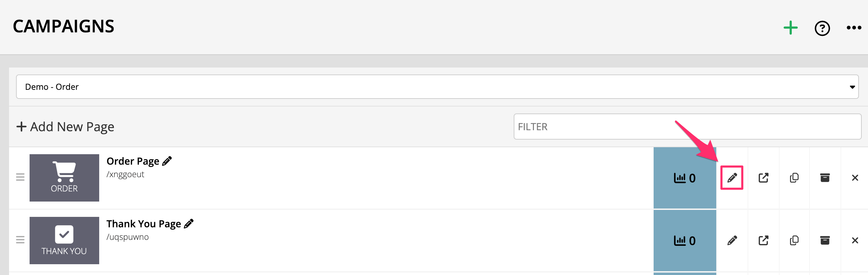Click Add New Page
The height and width of the screenshot is (275, 868).
click(x=65, y=127)
